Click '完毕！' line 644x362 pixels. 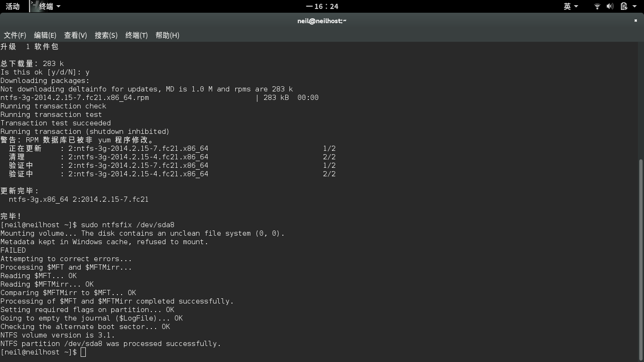click(11, 216)
